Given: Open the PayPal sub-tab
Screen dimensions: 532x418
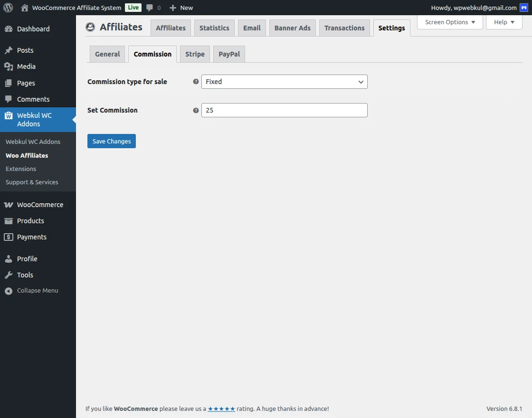Looking at the screenshot, I should (x=229, y=54).
